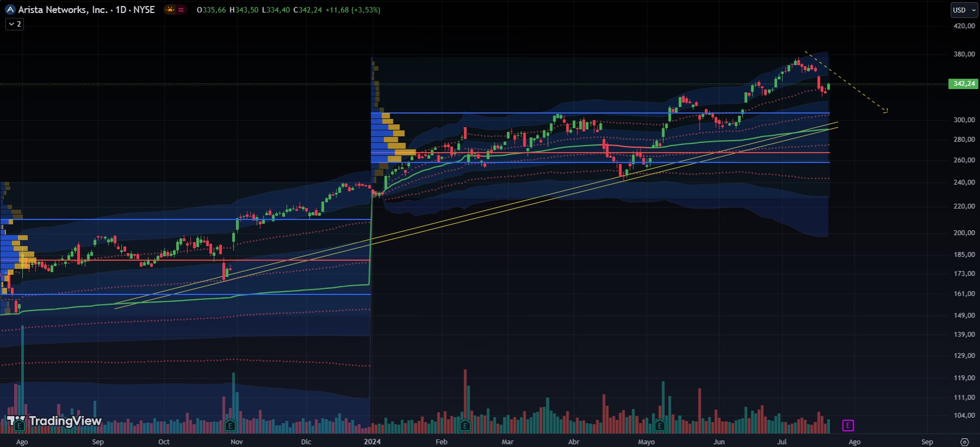Click the earnings E marker above Feb

[465, 425]
